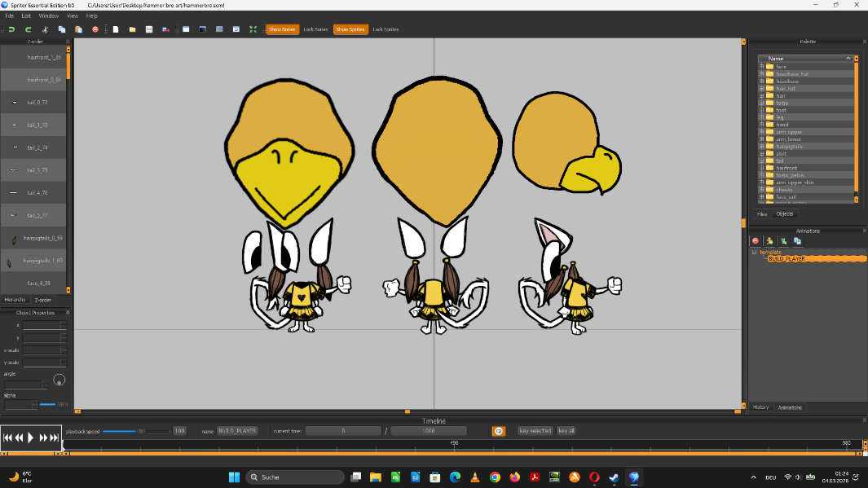Expand the face folder
The image size is (868, 488).
[761, 66]
